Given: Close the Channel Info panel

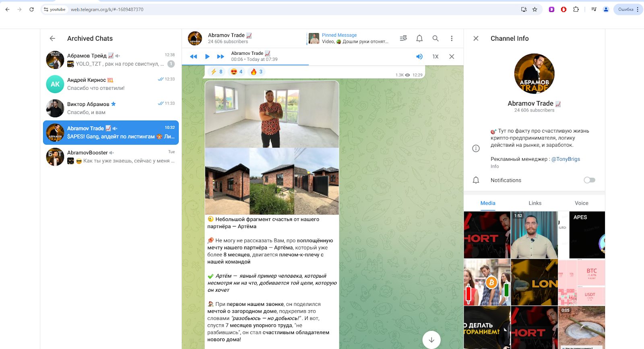Looking at the screenshot, I should pos(476,38).
